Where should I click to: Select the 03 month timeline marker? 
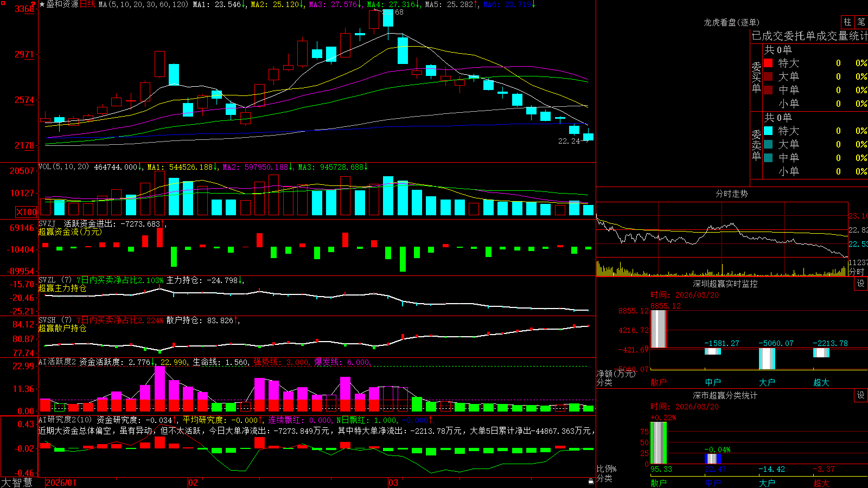[x=393, y=483]
